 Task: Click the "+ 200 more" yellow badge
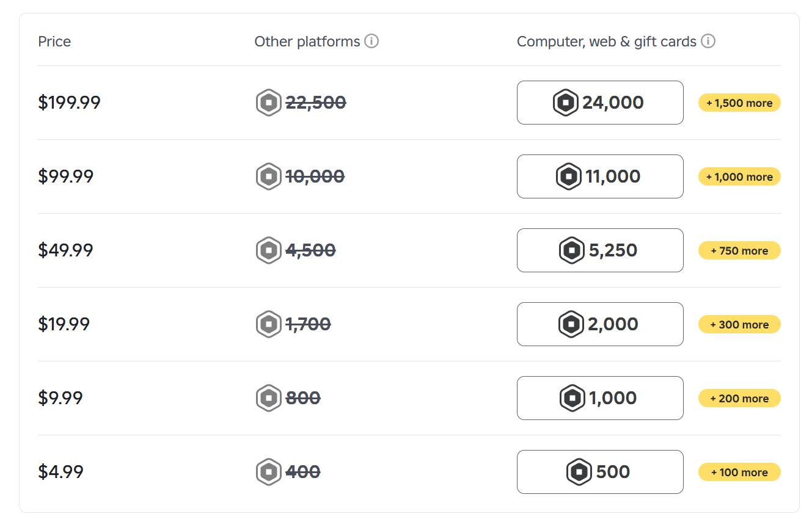pos(739,399)
